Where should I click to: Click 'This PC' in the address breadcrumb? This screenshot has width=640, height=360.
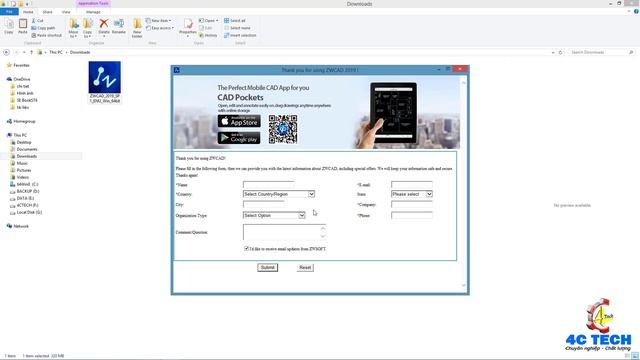tap(56, 52)
